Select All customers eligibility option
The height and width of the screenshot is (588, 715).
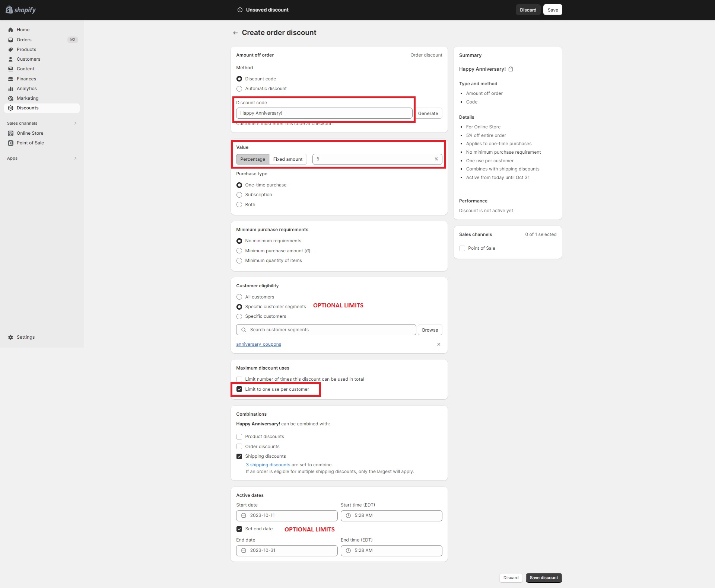pos(239,297)
